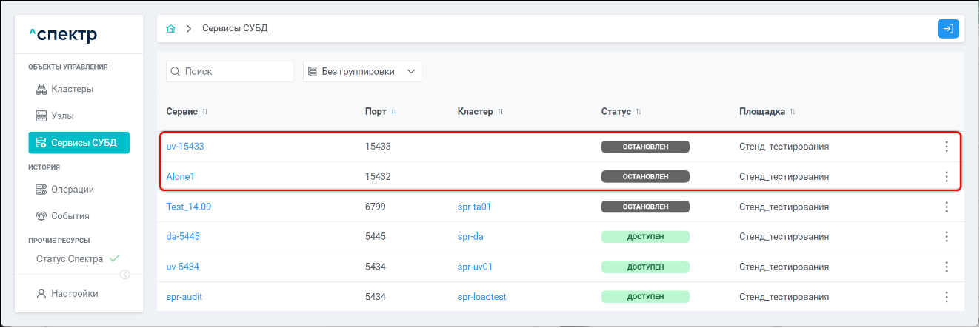Viewport: 980px width, 328px height.
Task: Open the uv-15433 service link
Action: (x=185, y=147)
